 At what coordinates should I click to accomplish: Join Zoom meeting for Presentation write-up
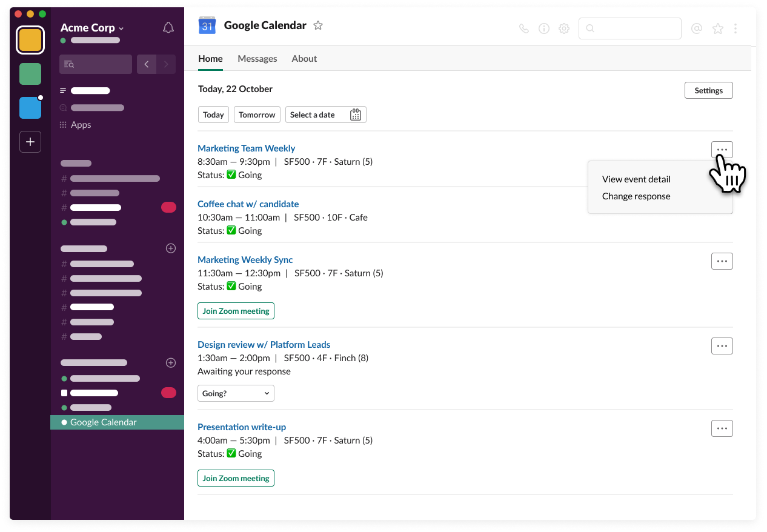coord(236,478)
